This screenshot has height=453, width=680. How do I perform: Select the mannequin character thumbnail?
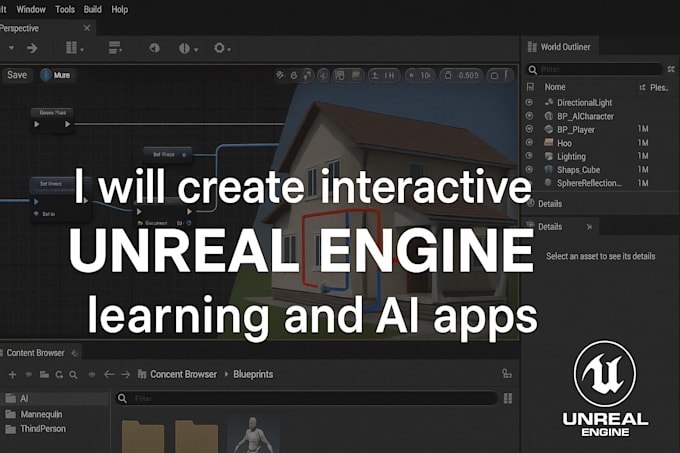point(254,434)
